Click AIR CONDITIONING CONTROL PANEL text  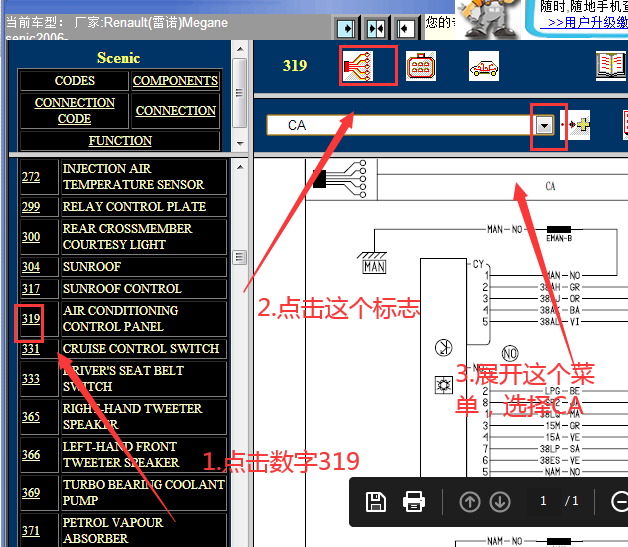pyautogui.click(x=121, y=319)
